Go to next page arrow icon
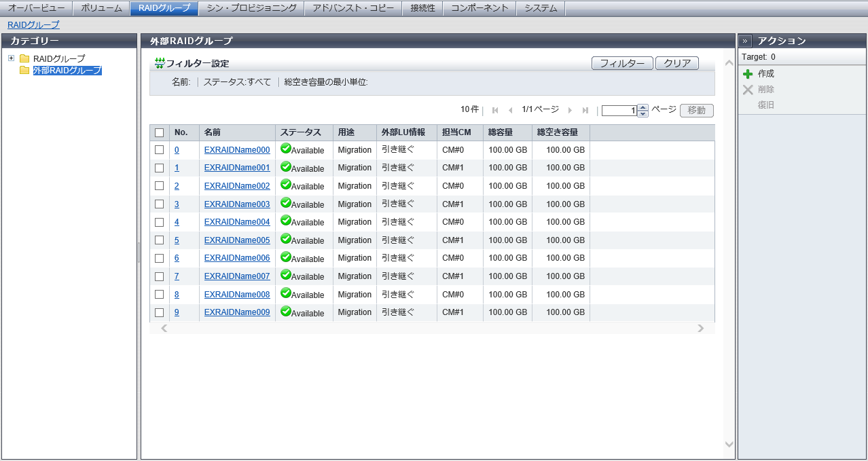Image resolution: width=868 pixels, height=461 pixels. [570, 110]
